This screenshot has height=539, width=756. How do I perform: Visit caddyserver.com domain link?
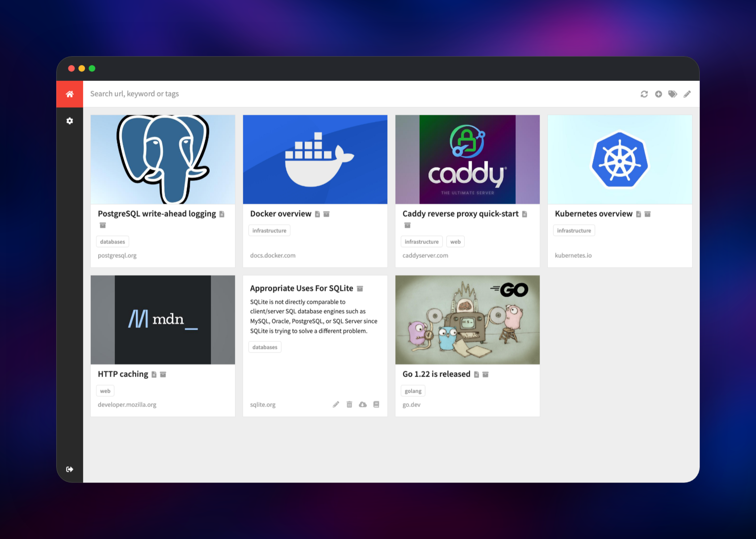[x=425, y=256]
